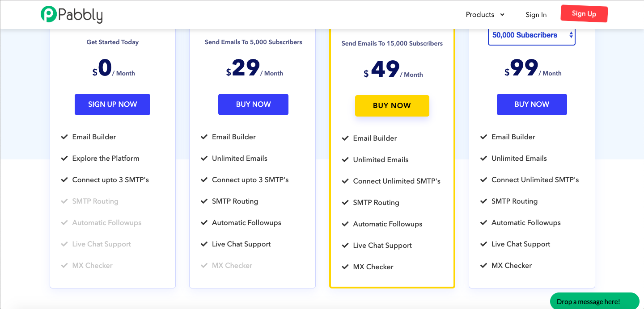Click checkmark beside Connect Unlimited SMTP's in $49 plan

[x=345, y=181]
